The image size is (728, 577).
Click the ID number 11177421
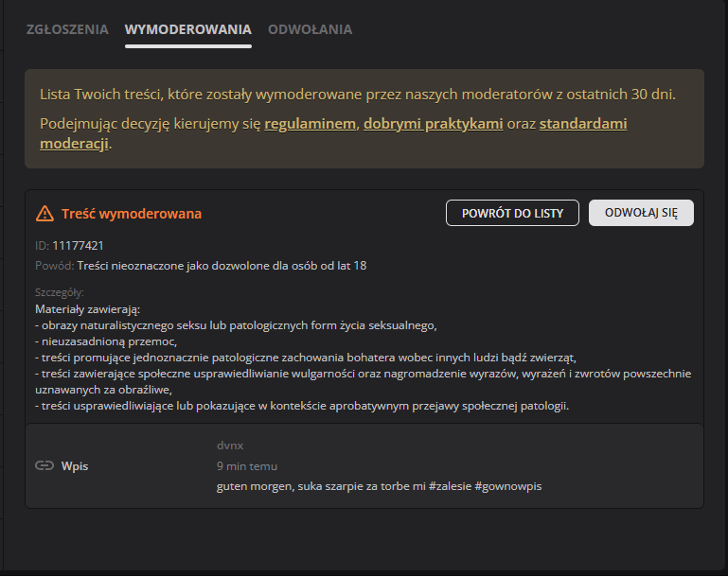tap(78, 246)
